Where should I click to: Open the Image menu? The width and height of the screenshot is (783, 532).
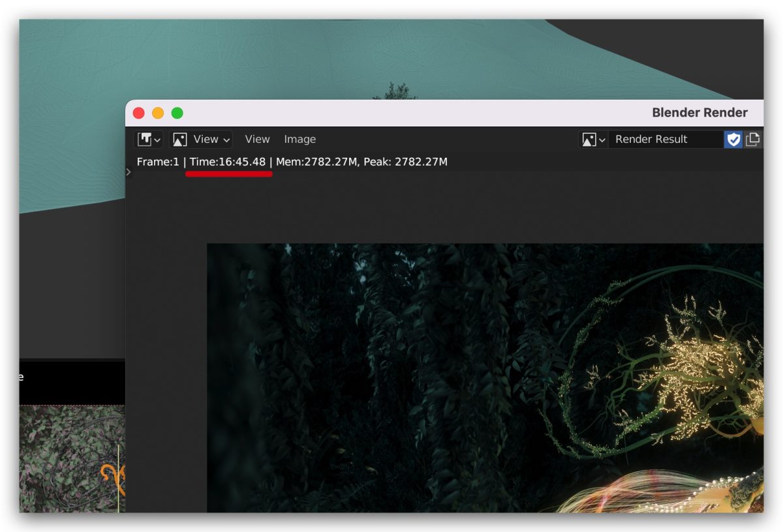(299, 140)
